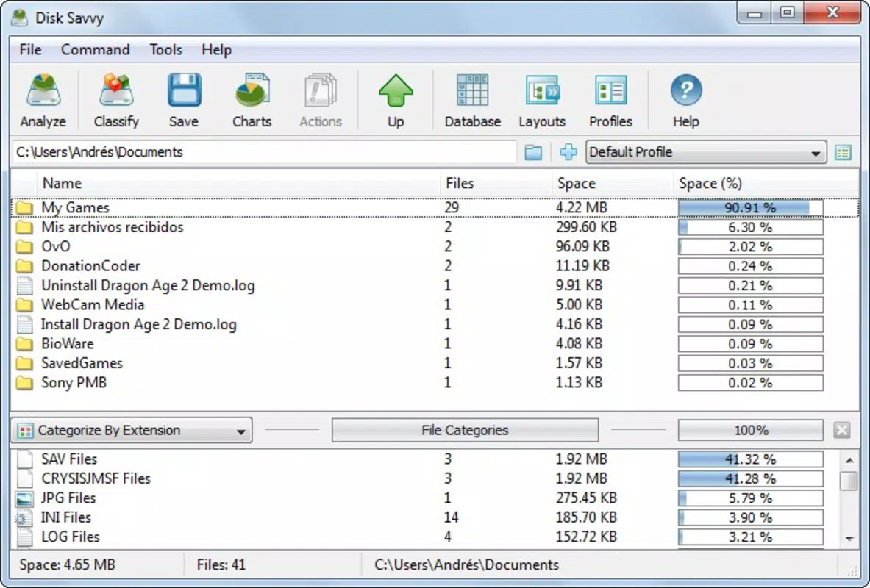Select Install Dragon Age 2 Demo.log

coord(435,325)
